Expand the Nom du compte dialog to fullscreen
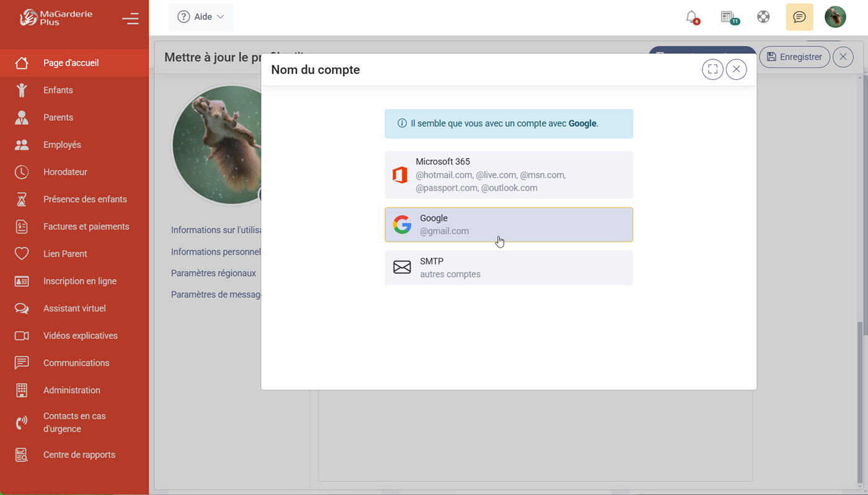The width and height of the screenshot is (868, 495). click(713, 69)
